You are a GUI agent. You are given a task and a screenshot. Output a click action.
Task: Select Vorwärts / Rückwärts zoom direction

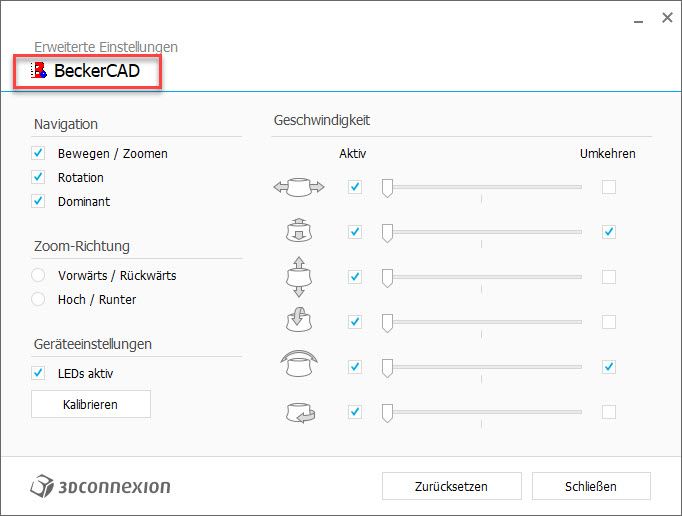point(38,275)
